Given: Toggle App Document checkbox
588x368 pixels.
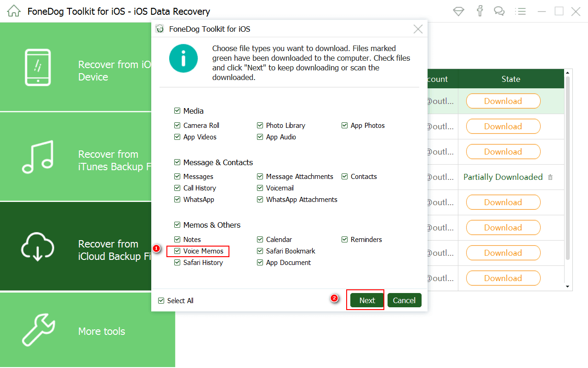Looking at the screenshot, I should pos(260,262).
